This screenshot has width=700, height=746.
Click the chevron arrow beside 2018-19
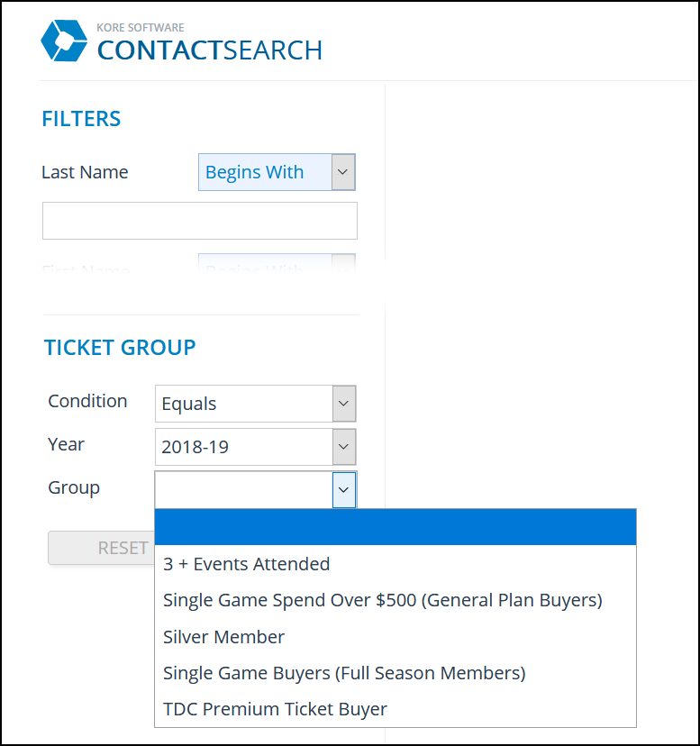343,447
